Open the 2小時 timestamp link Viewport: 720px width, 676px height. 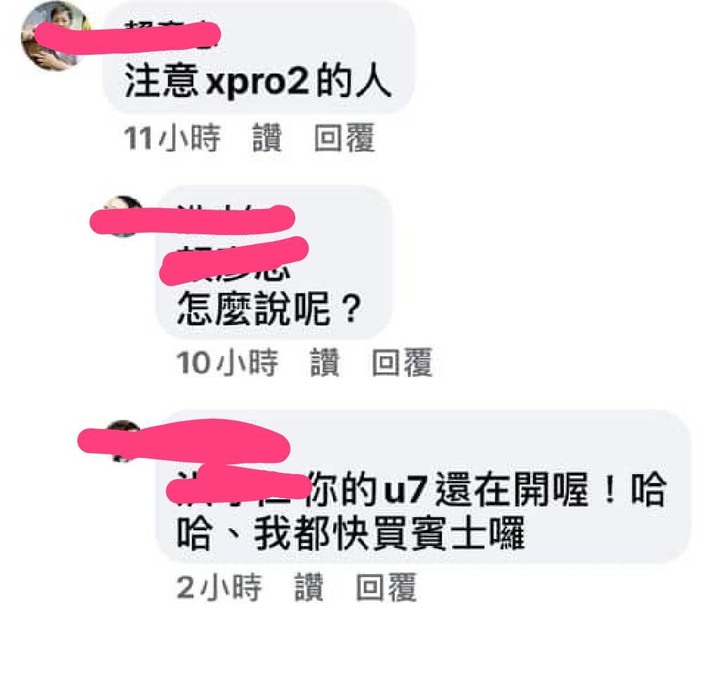point(219,588)
